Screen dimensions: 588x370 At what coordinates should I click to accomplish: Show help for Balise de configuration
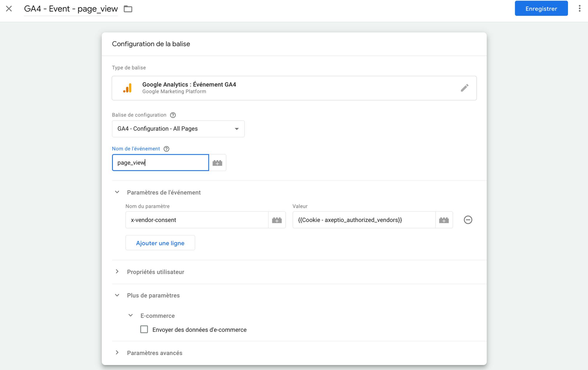[x=173, y=115]
